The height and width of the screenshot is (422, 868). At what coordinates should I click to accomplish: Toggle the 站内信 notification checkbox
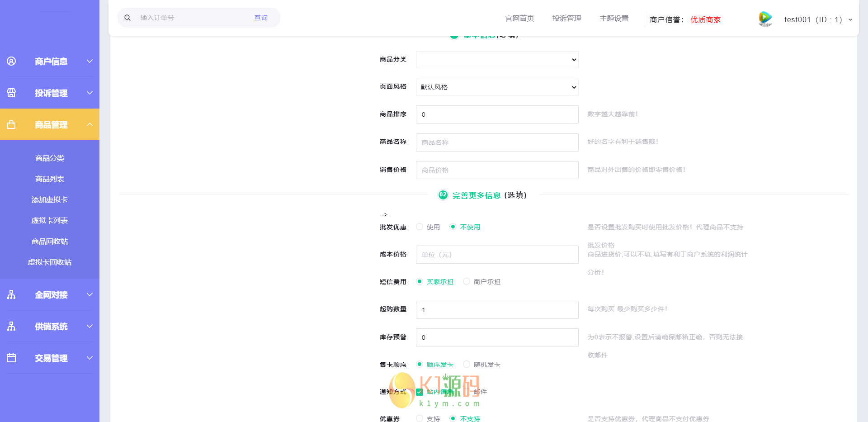pyautogui.click(x=420, y=392)
